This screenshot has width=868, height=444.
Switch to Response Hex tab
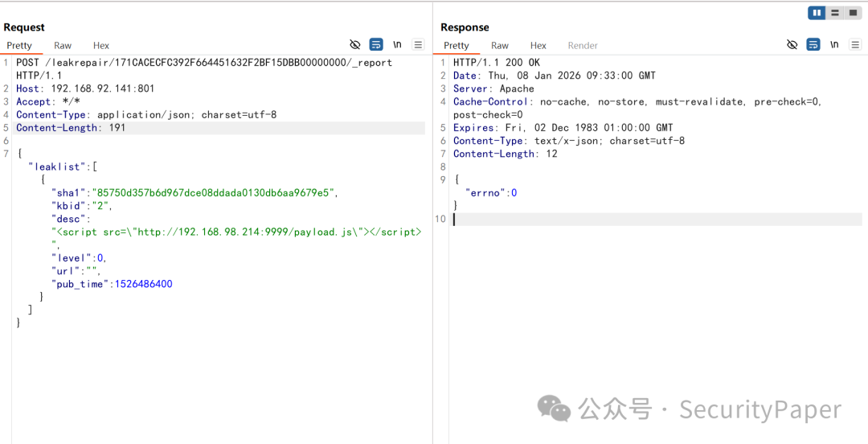tap(538, 46)
